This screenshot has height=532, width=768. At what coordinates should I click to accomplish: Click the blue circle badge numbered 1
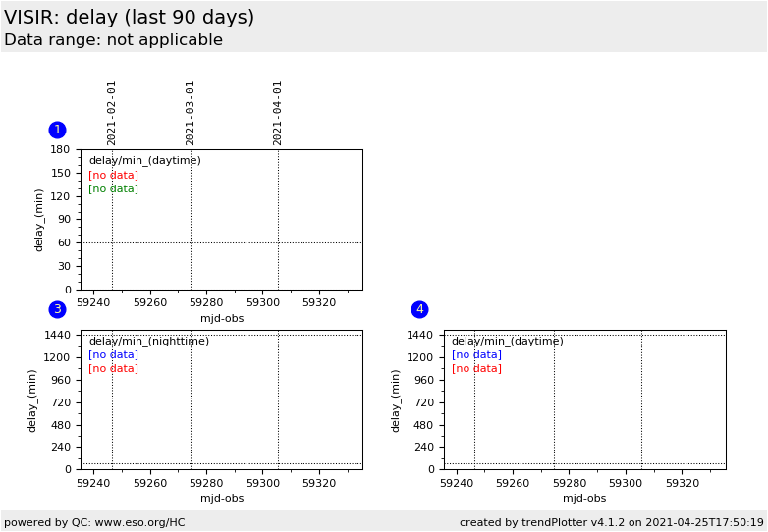pos(57,130)
